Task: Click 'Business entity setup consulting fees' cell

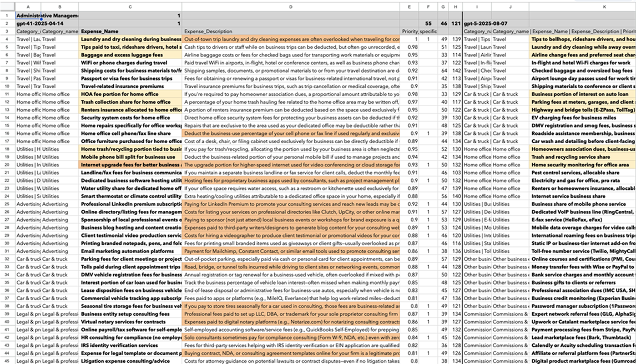Action: point(130,314)
